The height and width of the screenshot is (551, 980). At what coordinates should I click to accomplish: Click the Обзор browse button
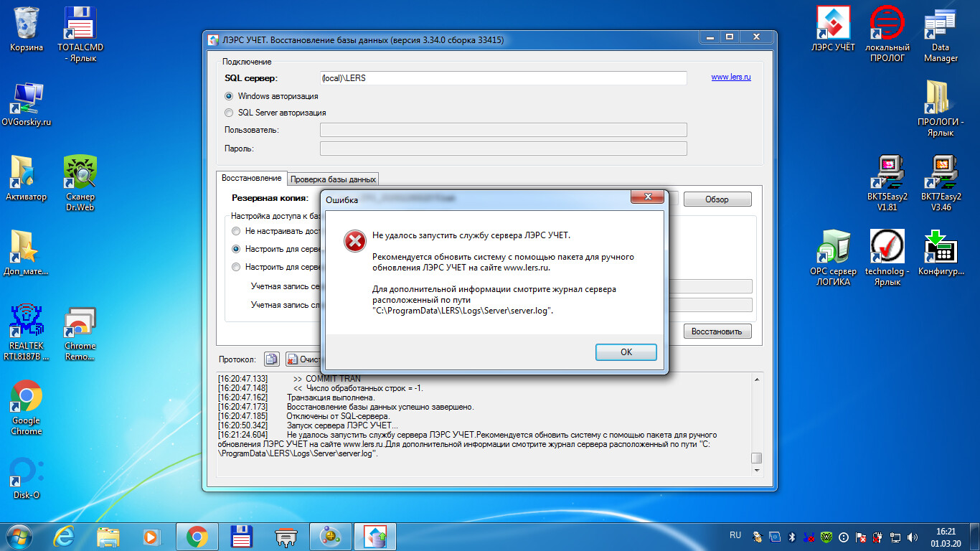tap(717, 199)
